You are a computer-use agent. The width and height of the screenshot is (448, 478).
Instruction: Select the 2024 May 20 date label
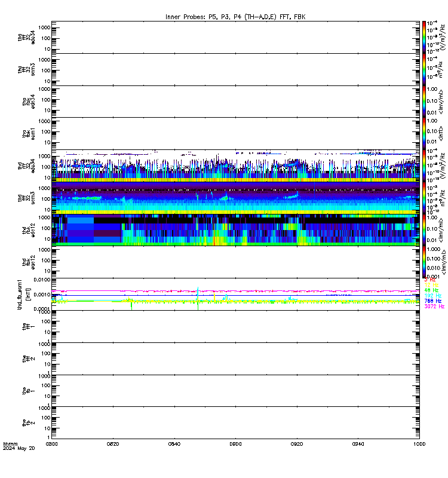point(19,448)
